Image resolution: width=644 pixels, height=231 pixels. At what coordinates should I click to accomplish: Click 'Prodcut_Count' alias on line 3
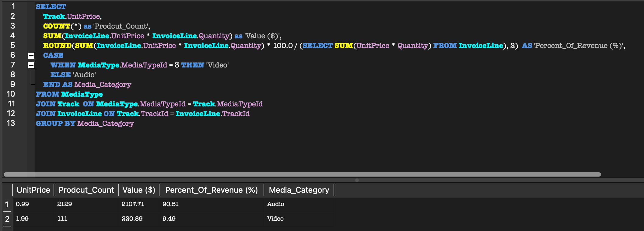click(121, 26)
